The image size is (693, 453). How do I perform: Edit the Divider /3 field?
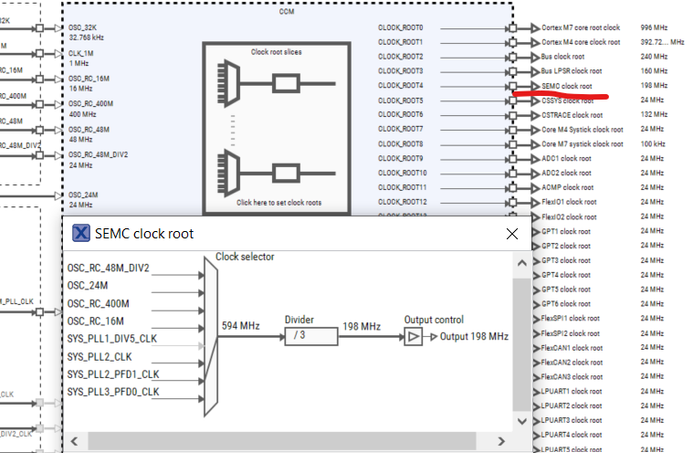311,336
